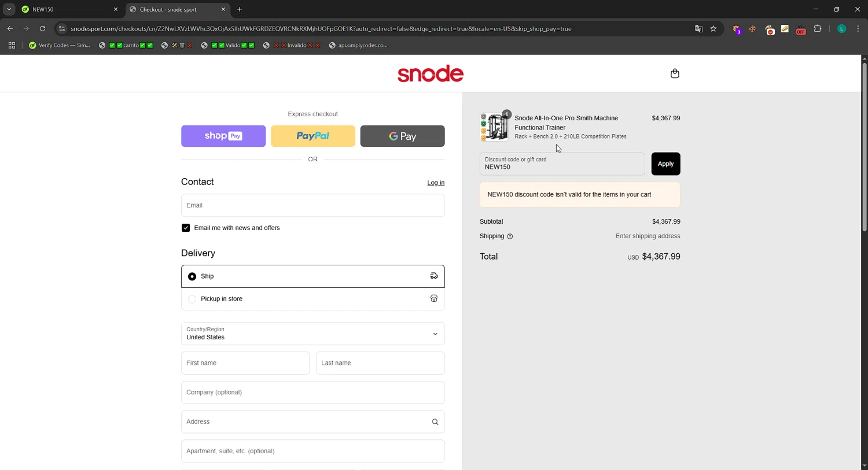Click the Apartment, suite field

313,451
